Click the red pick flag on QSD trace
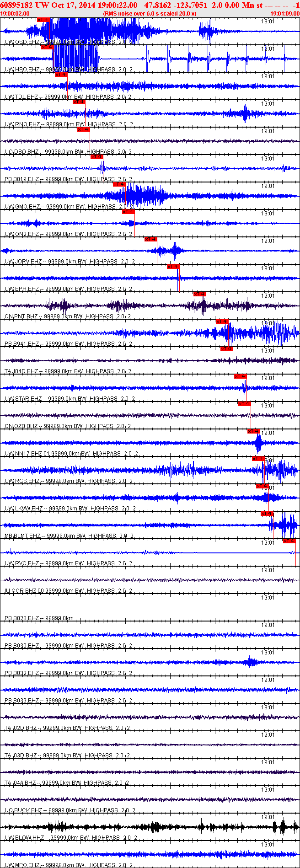This screenshot has height=868, width=300. [43, 20]
